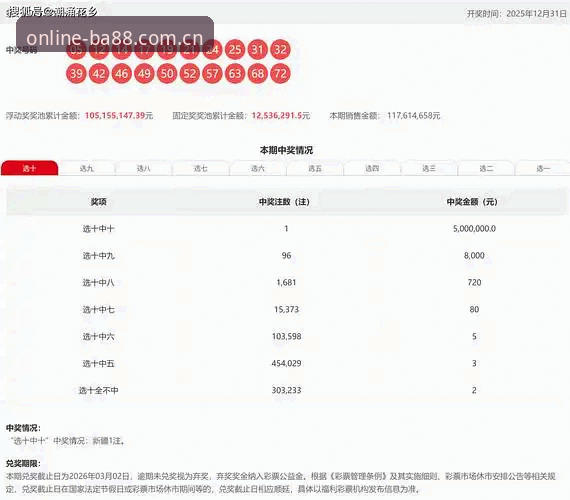This screenshot has height=500, width=570.
Task: Click the winning count 454,029
Action: pos(286,363)
